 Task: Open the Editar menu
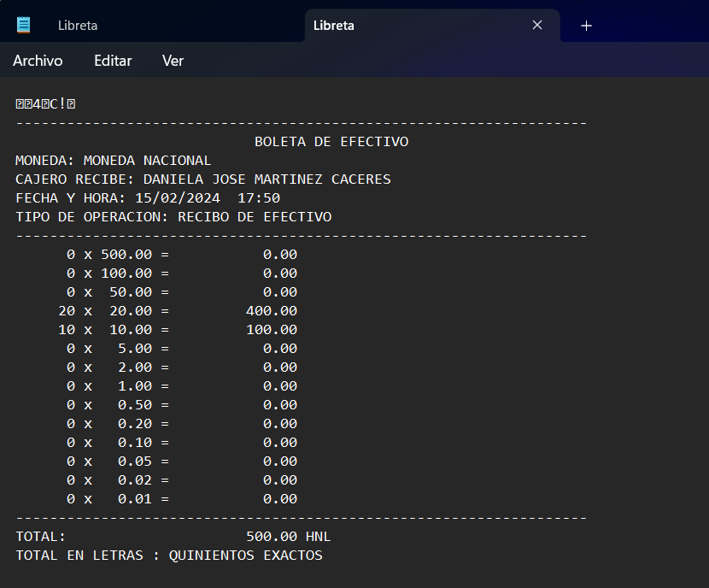click(113, 61)
